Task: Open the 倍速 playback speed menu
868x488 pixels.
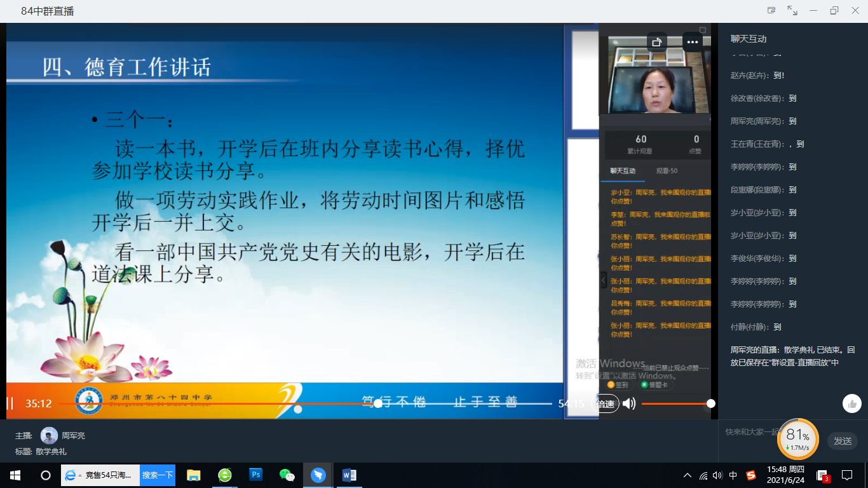Action: click(606, 403)
